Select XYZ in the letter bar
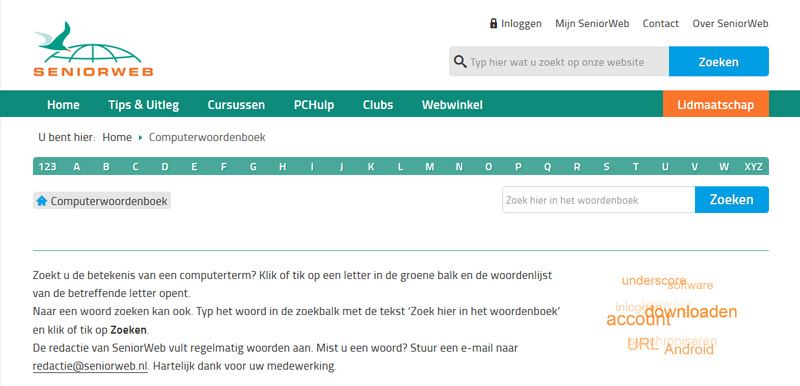 click(754, 167)
